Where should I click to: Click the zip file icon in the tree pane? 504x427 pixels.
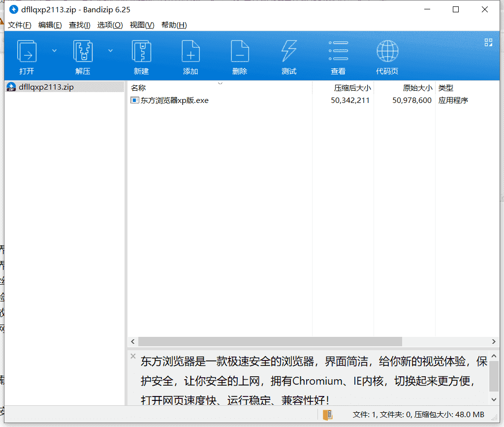[x=11, y=87]
